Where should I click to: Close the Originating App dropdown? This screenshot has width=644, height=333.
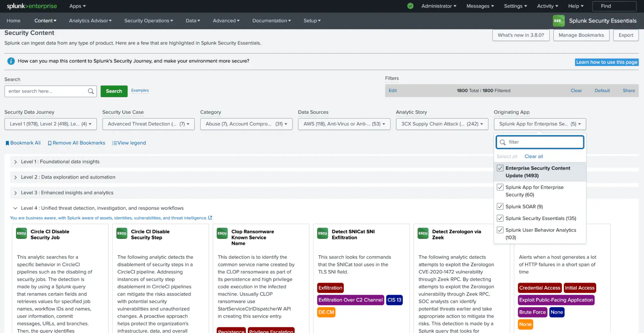[x=540, y=124]
